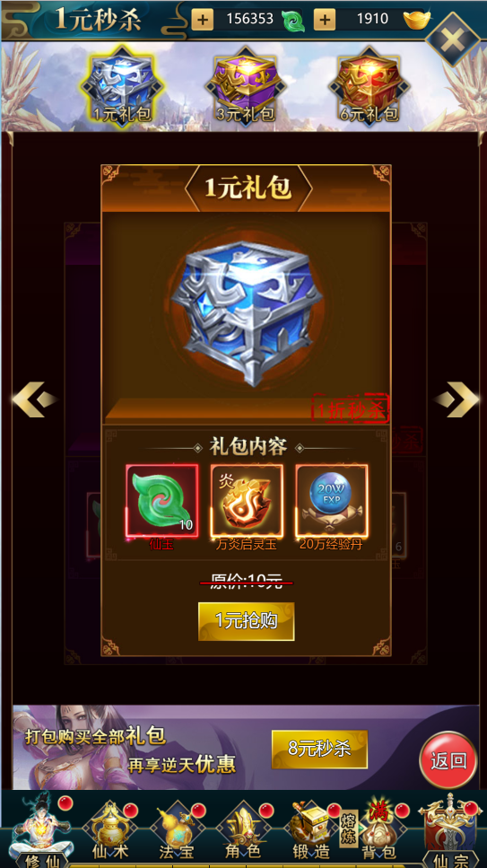View the 仙玉 item details

click(161, 501)
